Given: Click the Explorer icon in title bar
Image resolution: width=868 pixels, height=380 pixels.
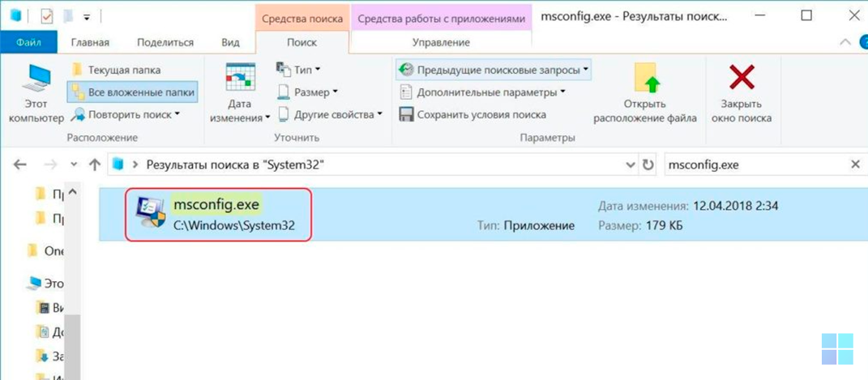Looking at the screenshot, I should 15,16.
